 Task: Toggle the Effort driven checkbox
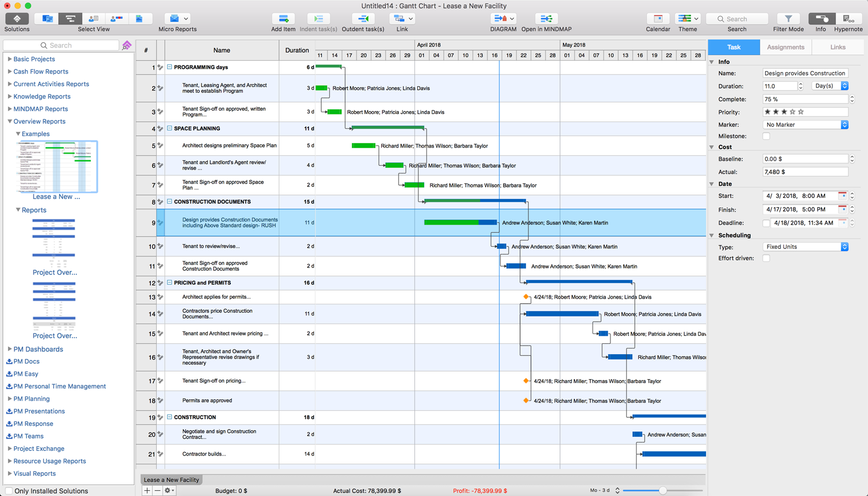[x=766, y=259]
